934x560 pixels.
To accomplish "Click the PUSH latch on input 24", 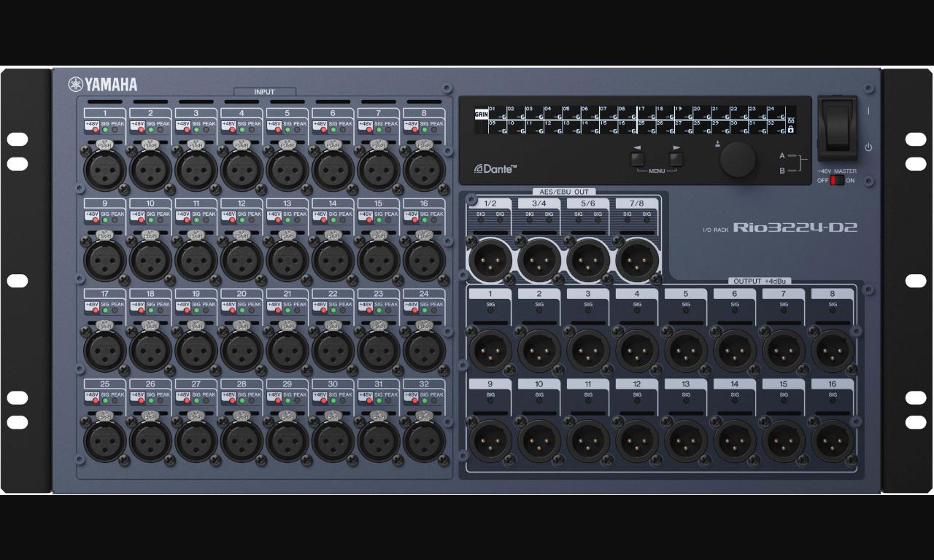I will pyautogui.click(x=424, y=325).
